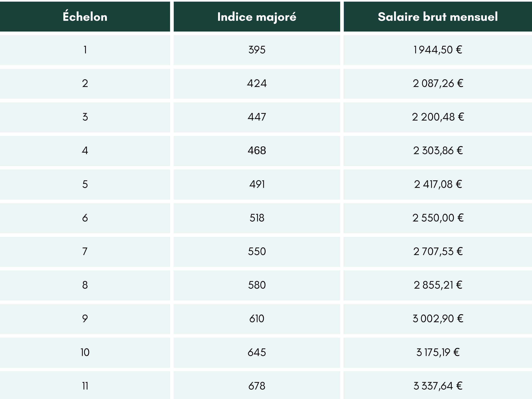Select the salary value 3 337,64 €
532x399 pixels.
(437, 386)
